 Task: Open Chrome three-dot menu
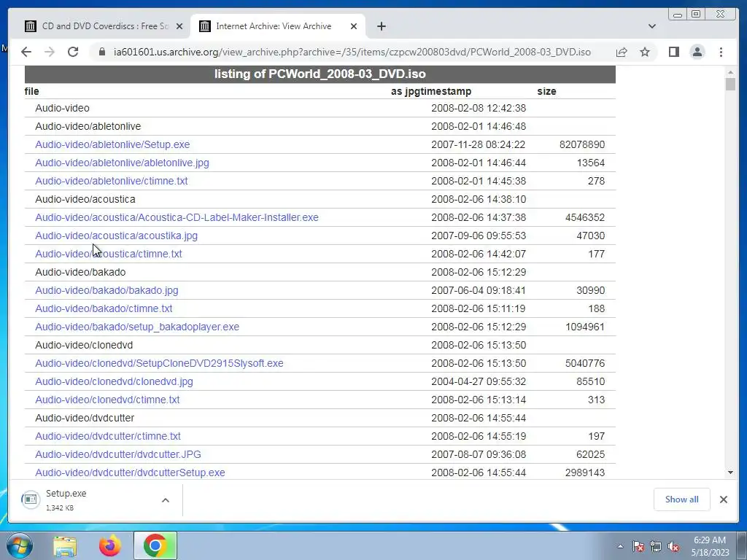point(721,52)
